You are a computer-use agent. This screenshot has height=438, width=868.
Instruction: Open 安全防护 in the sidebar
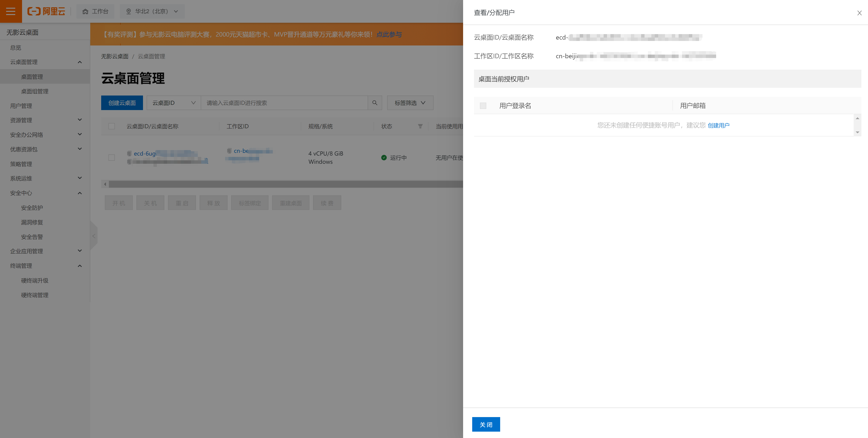tap(32, 208)
